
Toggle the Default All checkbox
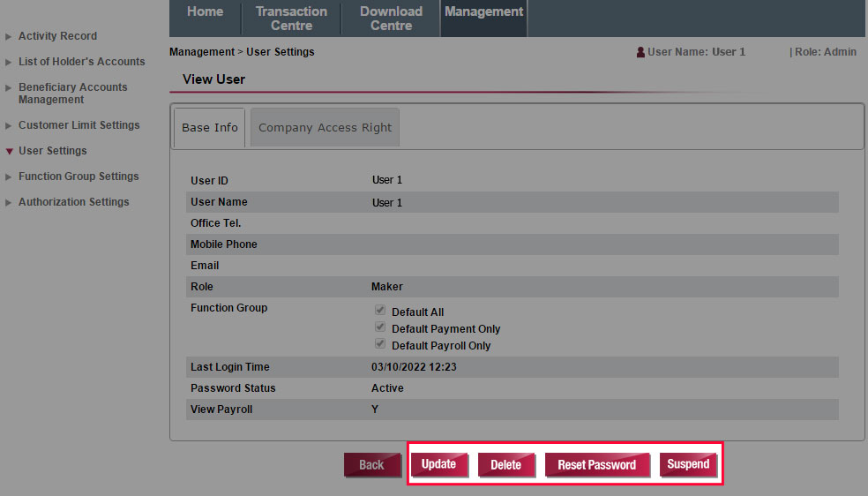(379, 310)
